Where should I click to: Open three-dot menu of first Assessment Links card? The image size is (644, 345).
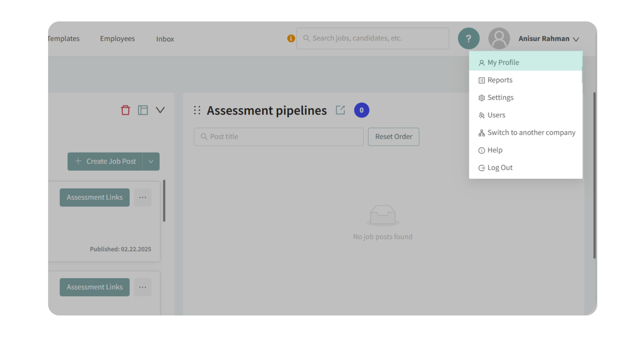tap(143, 197)
